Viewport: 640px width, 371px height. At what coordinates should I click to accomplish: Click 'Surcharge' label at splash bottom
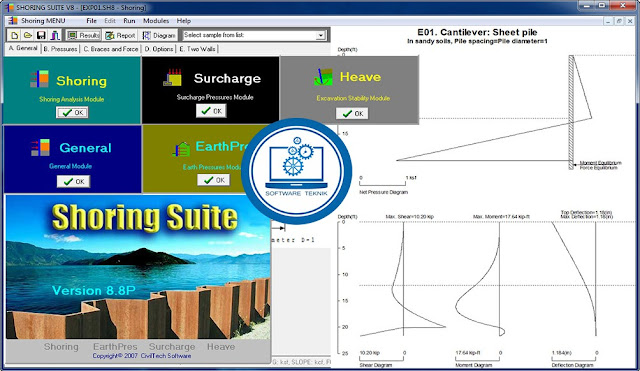click(x=172, y=347)
